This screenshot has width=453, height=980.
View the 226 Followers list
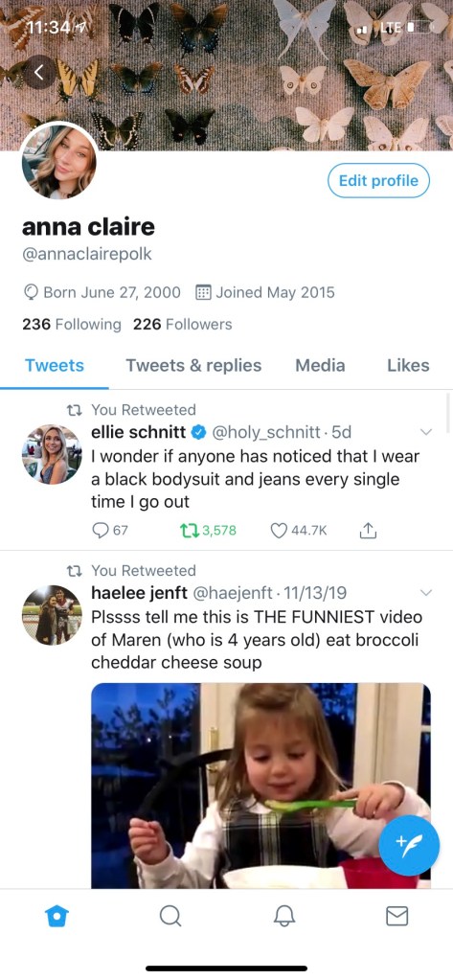[x=183, y=325]
